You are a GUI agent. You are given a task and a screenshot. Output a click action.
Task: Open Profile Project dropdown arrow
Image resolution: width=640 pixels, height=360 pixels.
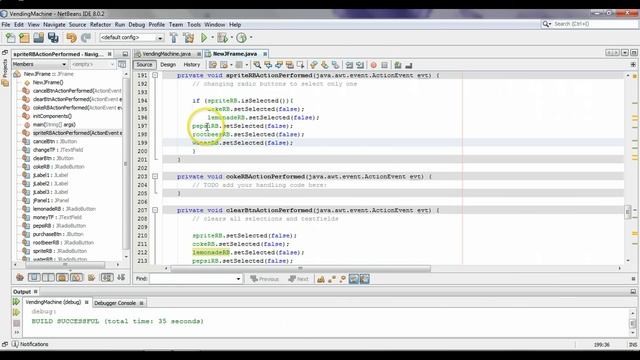[251, 38]
